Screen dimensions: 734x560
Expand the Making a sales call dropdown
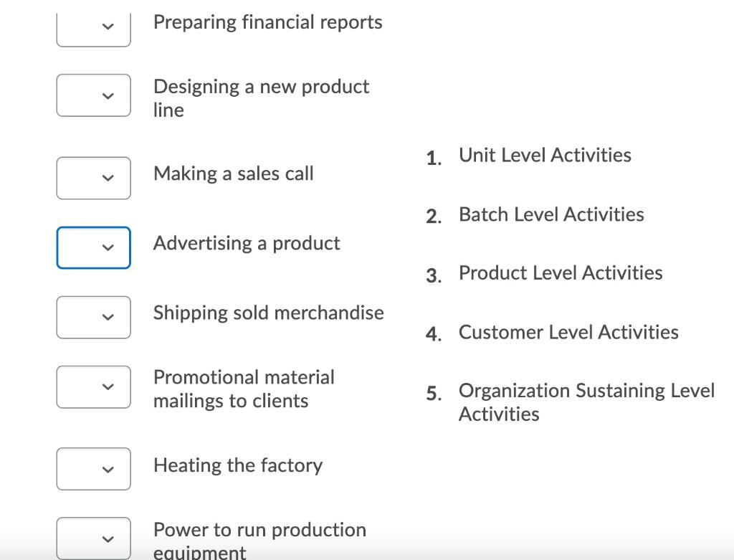pyautogui.click(x=93, y=178)
